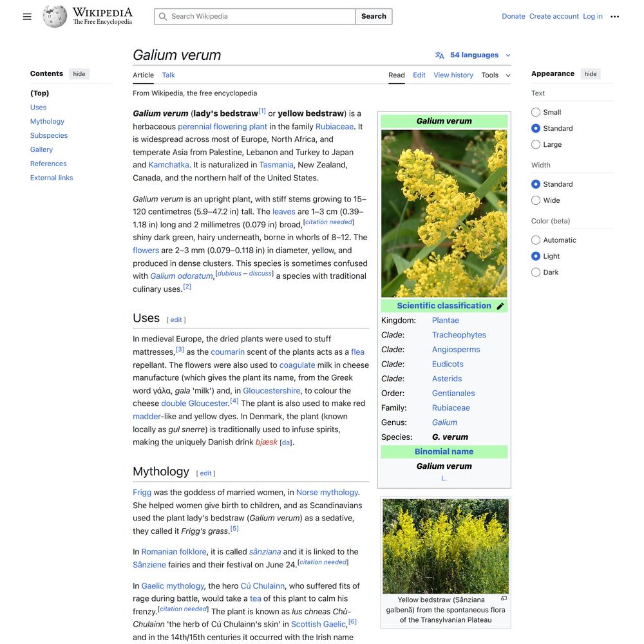Click the Wikipedia globe logo
This screenshot has width=644, height=644.
pyautogui.click(x=55, y=17)
